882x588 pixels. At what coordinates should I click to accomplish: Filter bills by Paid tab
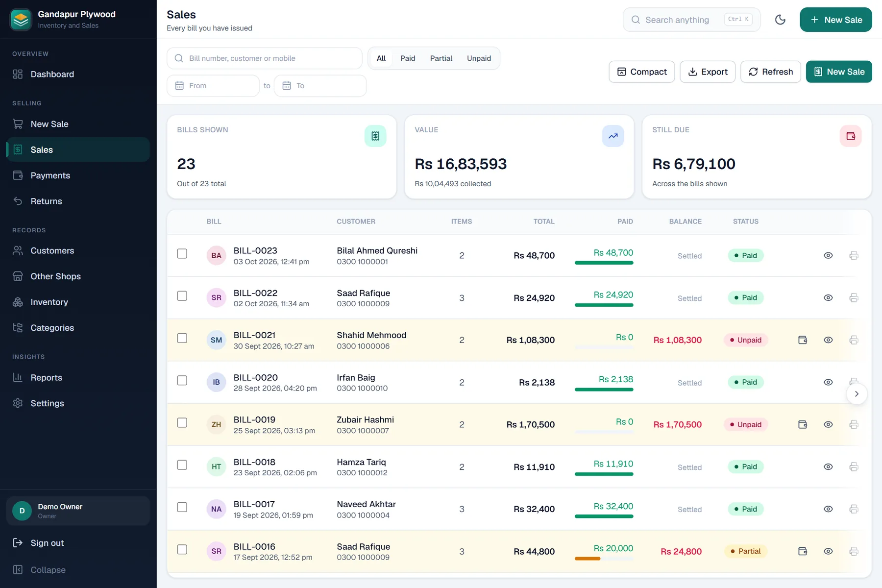click(x=408, y=58)
